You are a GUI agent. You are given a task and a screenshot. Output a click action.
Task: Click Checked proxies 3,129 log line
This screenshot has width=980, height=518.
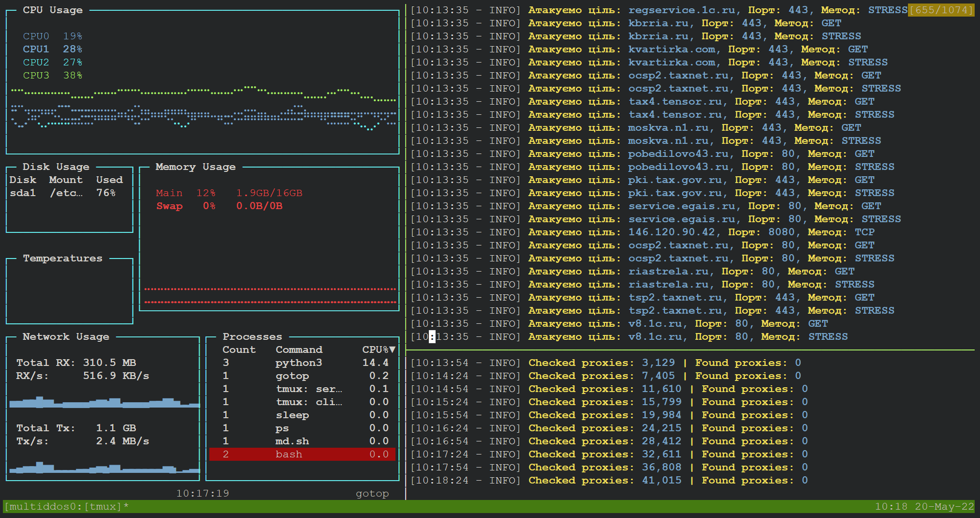click(x=606, y=363)
